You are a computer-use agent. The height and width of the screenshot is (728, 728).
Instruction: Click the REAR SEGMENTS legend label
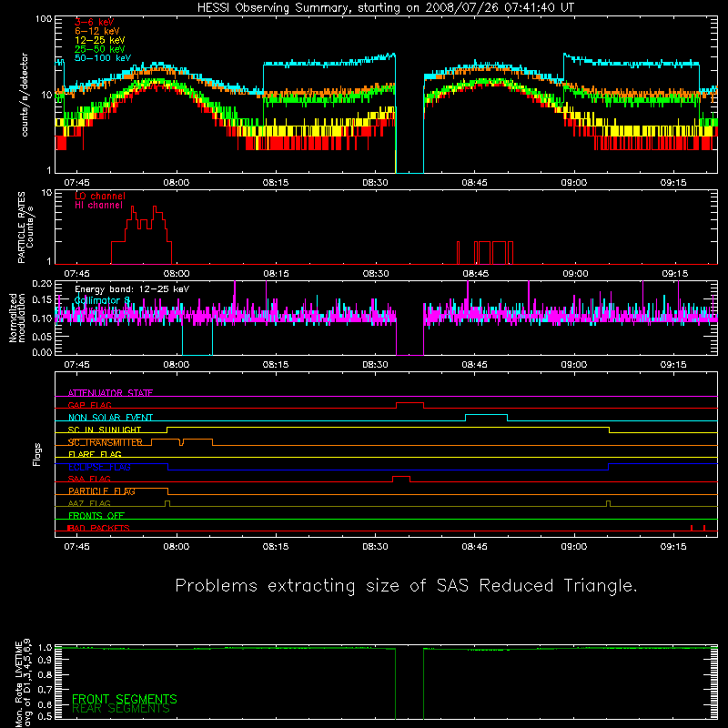[x=121, y=709]
